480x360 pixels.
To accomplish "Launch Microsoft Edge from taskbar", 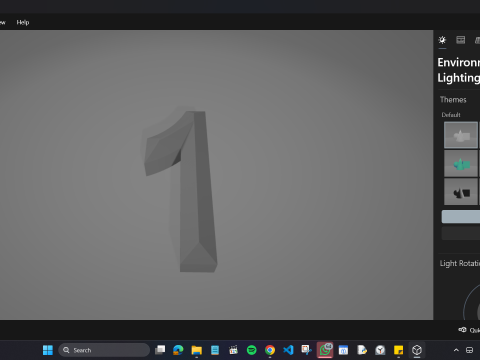I will [178, 350].
